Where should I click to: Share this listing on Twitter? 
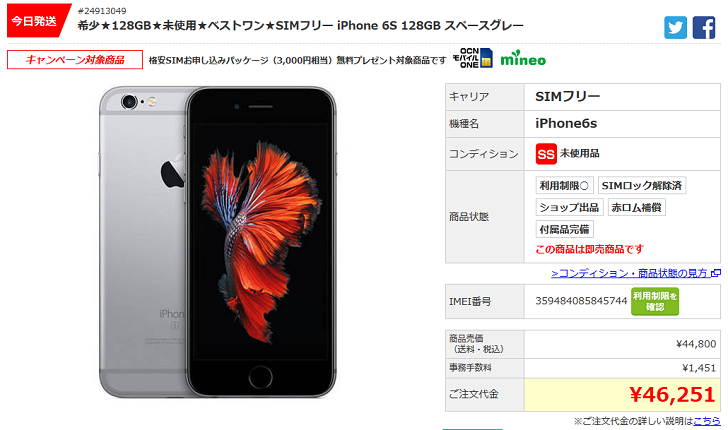675,27
